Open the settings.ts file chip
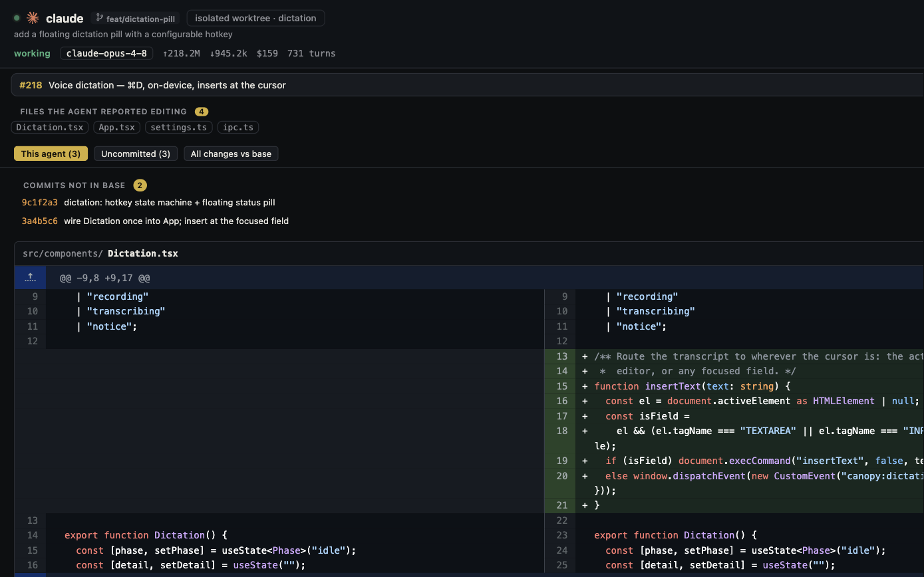 click(x=178, y=127)
